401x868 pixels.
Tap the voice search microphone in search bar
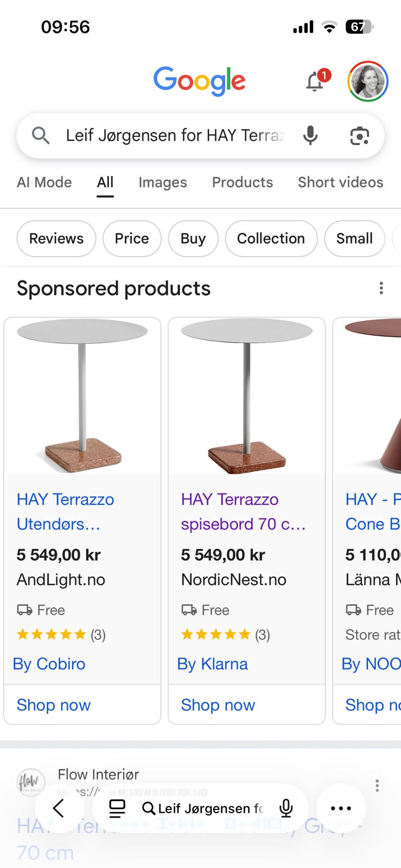[x=310, y=135]
